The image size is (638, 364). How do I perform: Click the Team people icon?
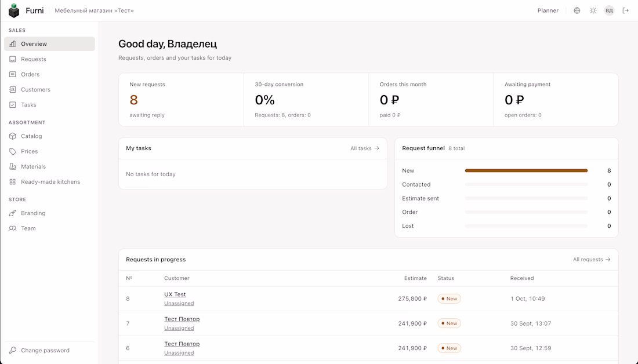(x=13, y=228)
